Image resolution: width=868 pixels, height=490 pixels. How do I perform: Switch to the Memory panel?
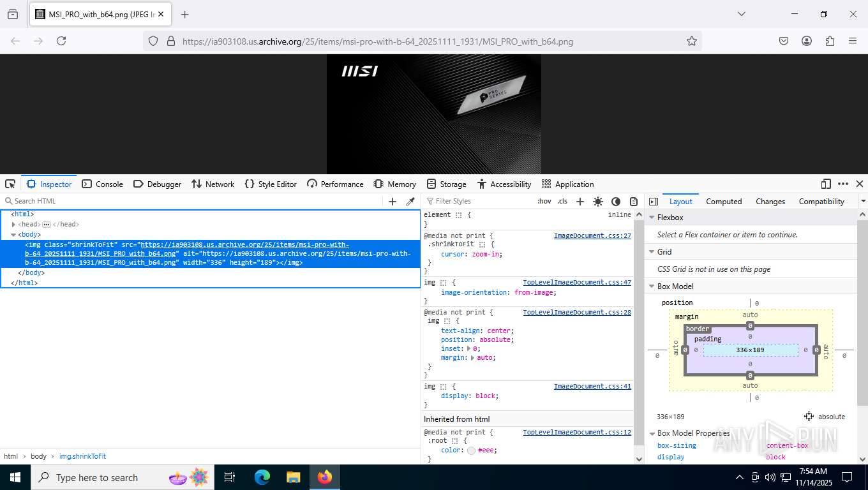pos(395,184)
